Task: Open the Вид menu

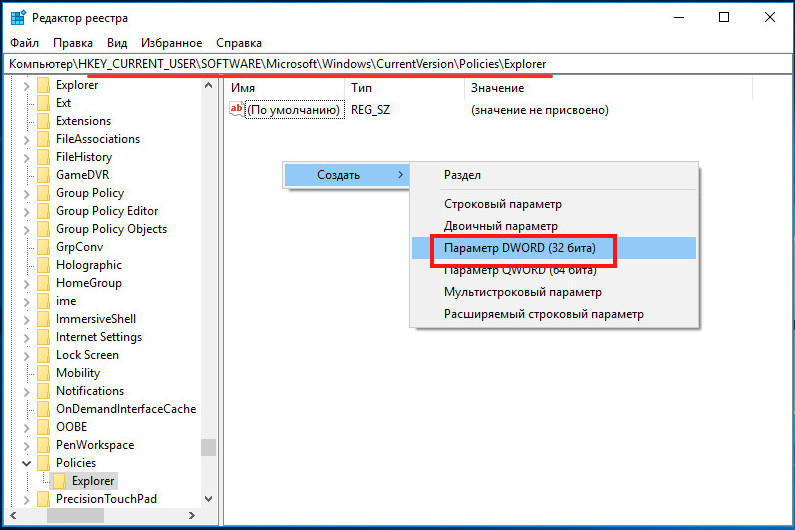Action: coord(117,43)
